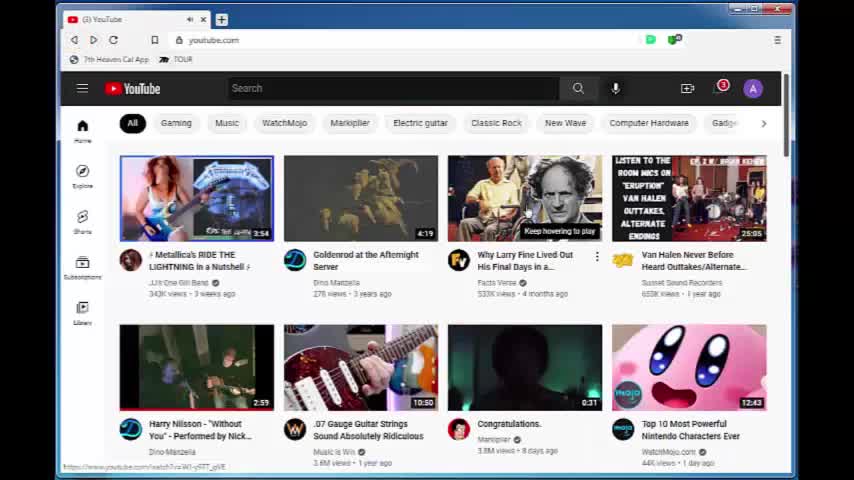Open the notifications bell
The width and height of the screenshot is (854, 480).
tap(719, 88)
